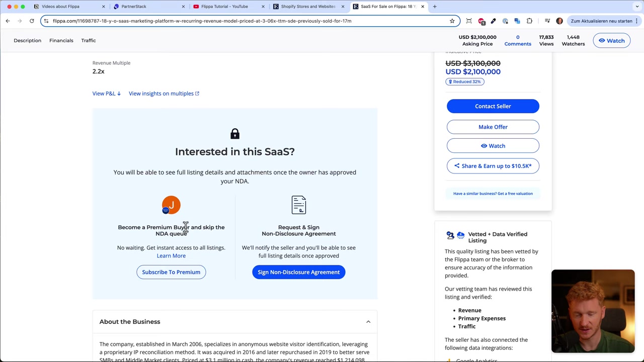Click the Revenue Multiple 2.2x value
644x362 pixels.
pyautogui.click(x=99, y=71)
